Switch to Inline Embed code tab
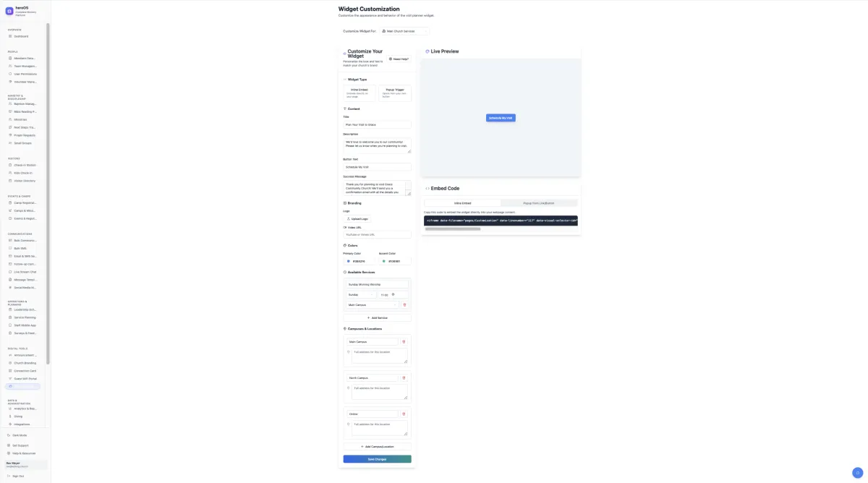This screenshot has height=483, width=868. (462, 203)
